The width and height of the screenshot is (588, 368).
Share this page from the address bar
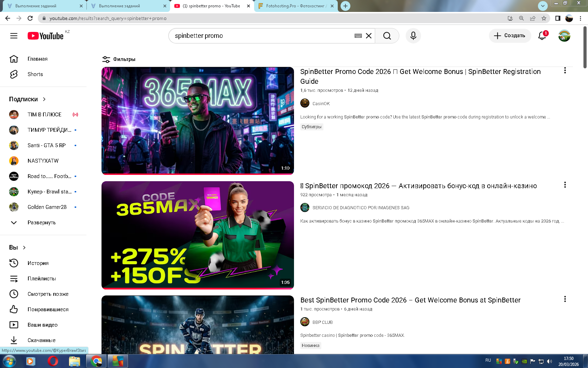tap(533, 18)
